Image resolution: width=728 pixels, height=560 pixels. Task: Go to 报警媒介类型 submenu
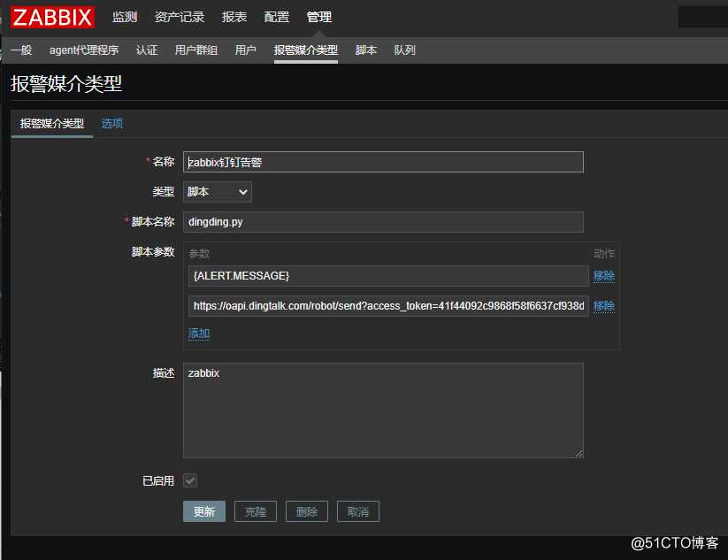[306, 50]
